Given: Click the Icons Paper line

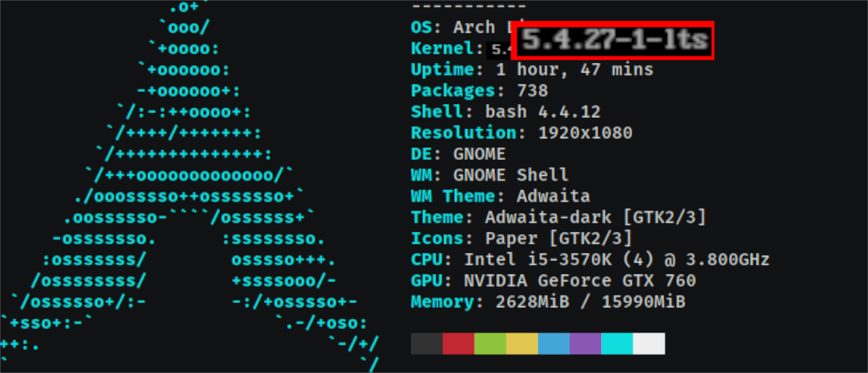Looking at the screenshot, I should pyautogui.click(x=522, y=239).
